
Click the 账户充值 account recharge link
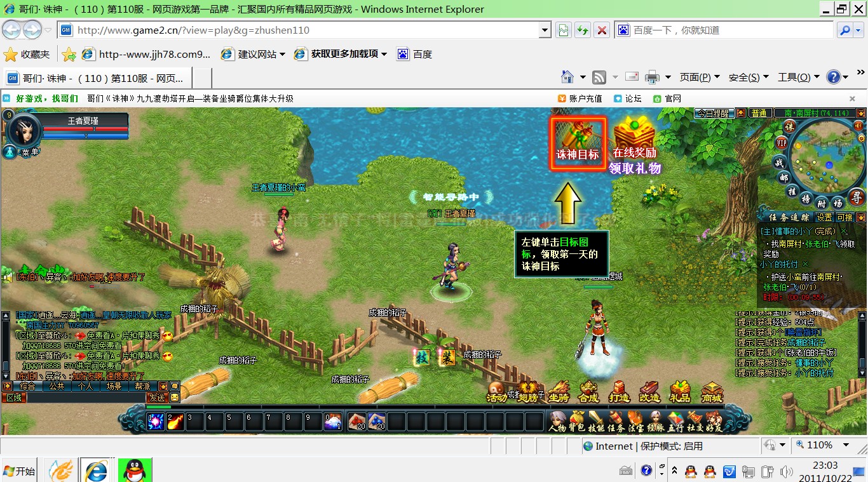pos(581,98)
